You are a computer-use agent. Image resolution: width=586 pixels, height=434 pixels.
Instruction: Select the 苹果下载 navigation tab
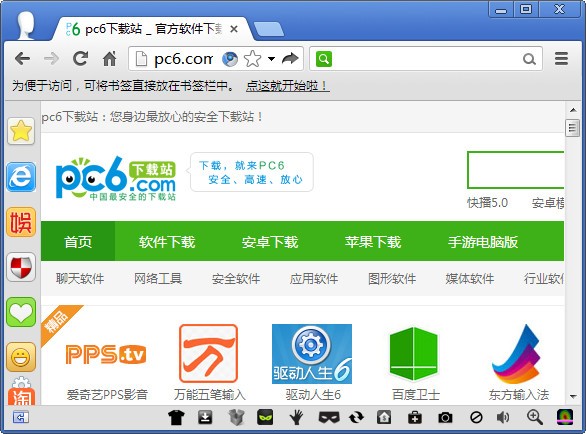(x=373, y=242)
